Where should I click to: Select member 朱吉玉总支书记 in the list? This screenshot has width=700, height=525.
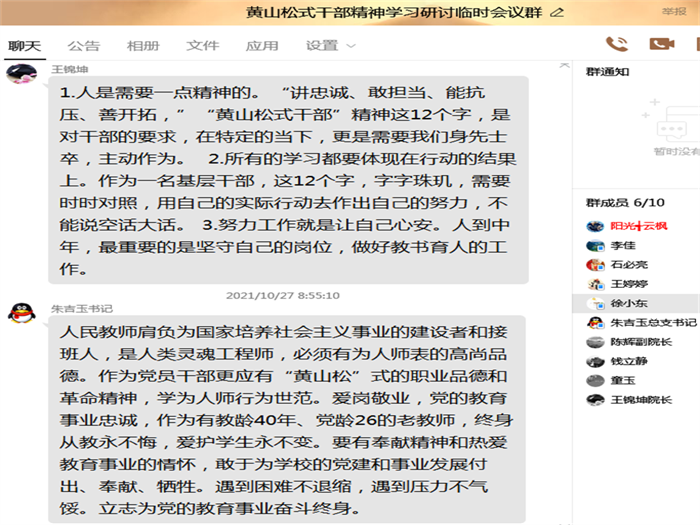[652, 323]
